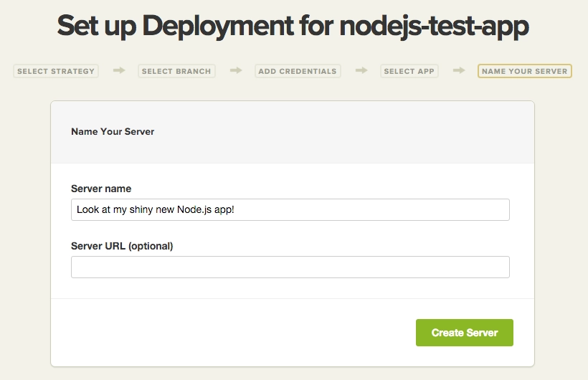588x380 pixels.
Task: Click the blank footer left of Create Server
Action: click(229, 333)
